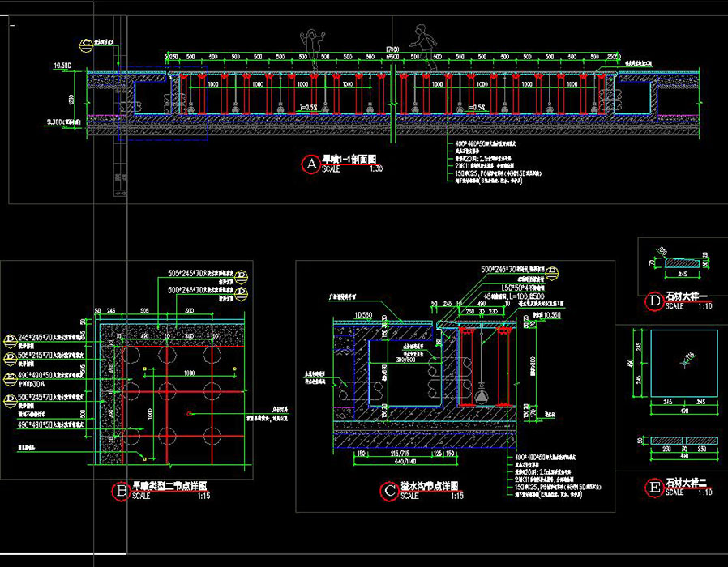Screen dimensions: 728x567
Task: Select the red circle marker labeled B
Action: 121,490
